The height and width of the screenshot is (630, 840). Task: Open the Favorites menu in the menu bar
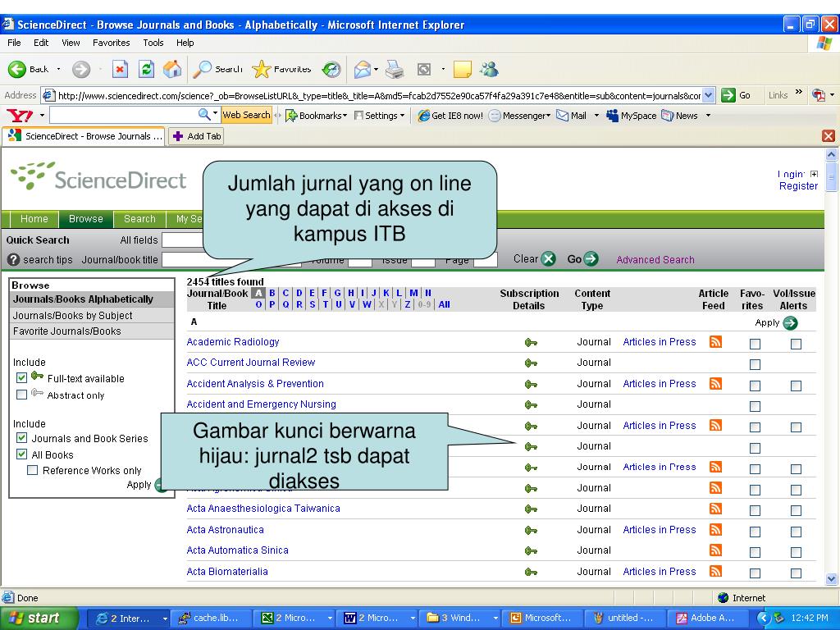point(112,43)
